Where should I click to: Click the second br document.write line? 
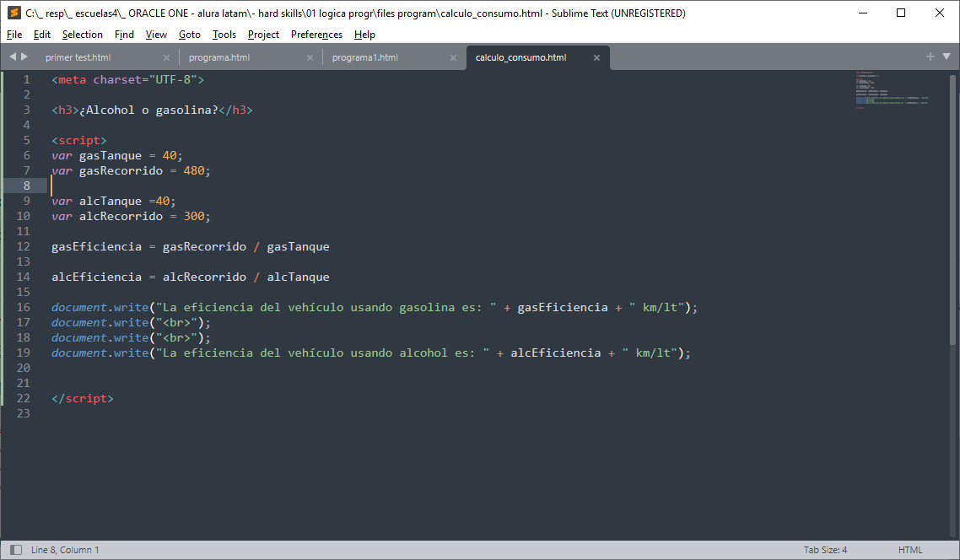point(131,338)
